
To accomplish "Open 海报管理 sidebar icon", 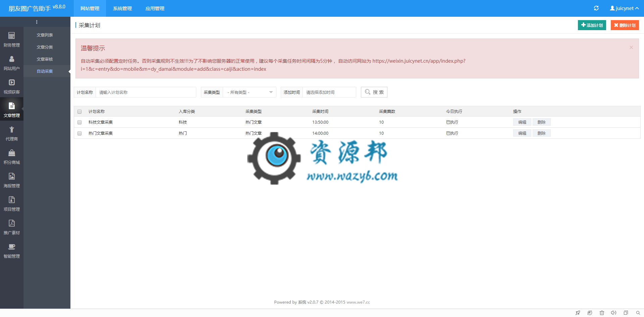I will click(12, 180).
